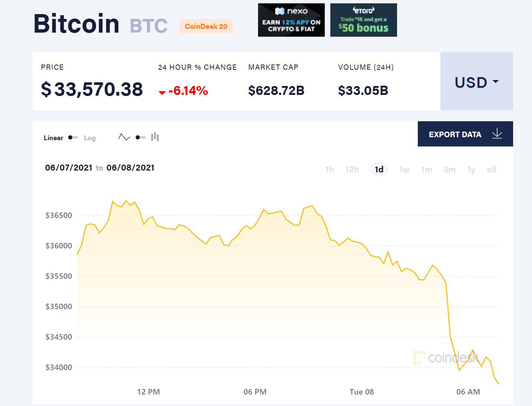Image resolution: width=532 pixels, height=406 pixels.
Task: Show the 3m price range
Action: [449, 169]
